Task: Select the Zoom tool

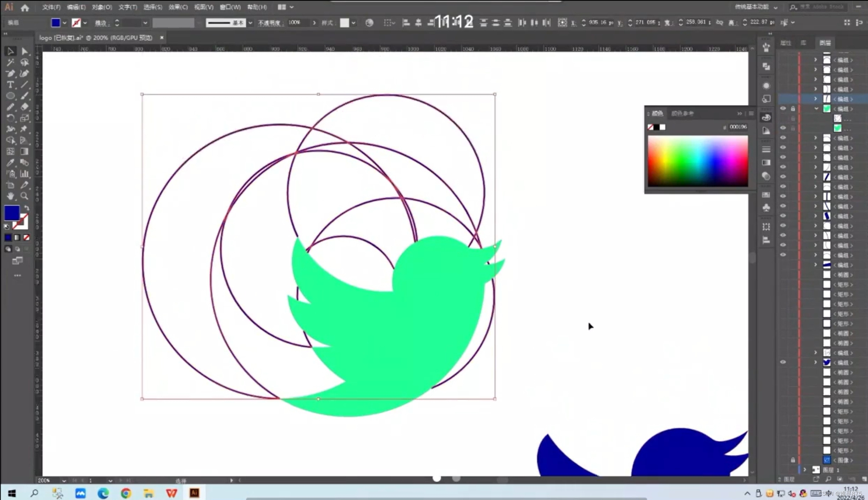Action: pyautogui.click(x=24, y=196)
